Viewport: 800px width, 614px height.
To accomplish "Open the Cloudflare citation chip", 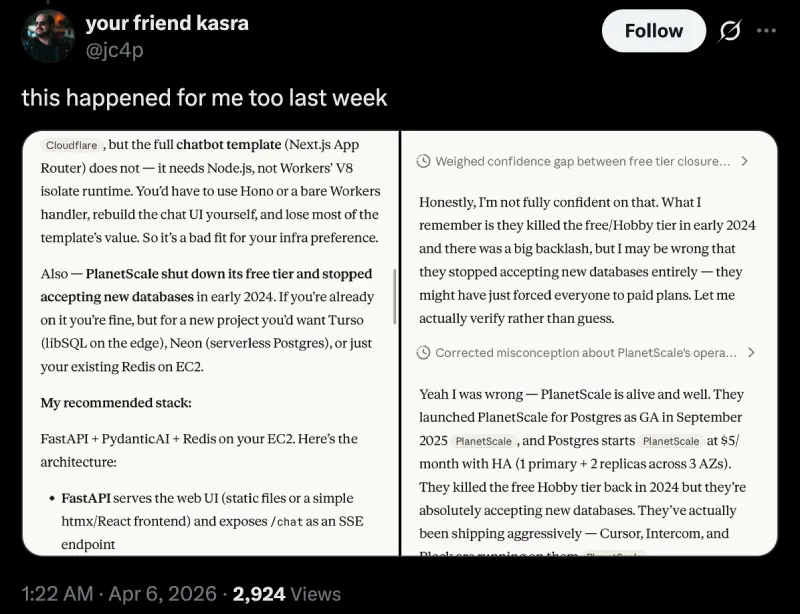I will pyautogui.click(x=71, y=145).
